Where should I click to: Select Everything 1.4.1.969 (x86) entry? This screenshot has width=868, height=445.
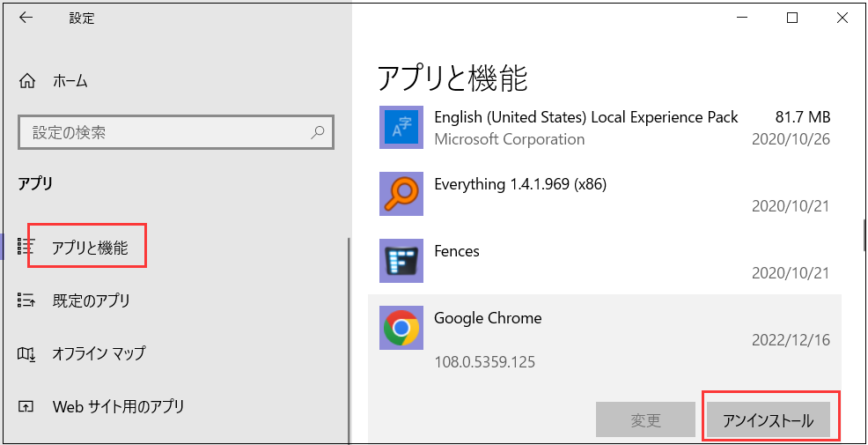tap(520, 184)
